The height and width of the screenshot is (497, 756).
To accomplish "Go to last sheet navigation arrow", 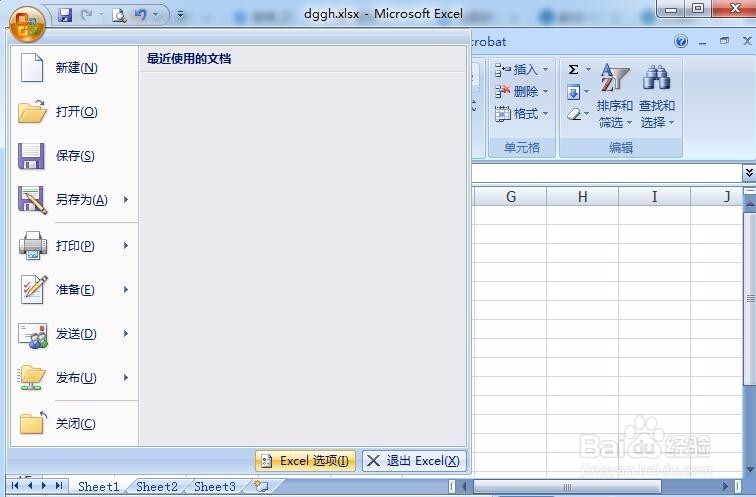I will click(x=59, y=486).
